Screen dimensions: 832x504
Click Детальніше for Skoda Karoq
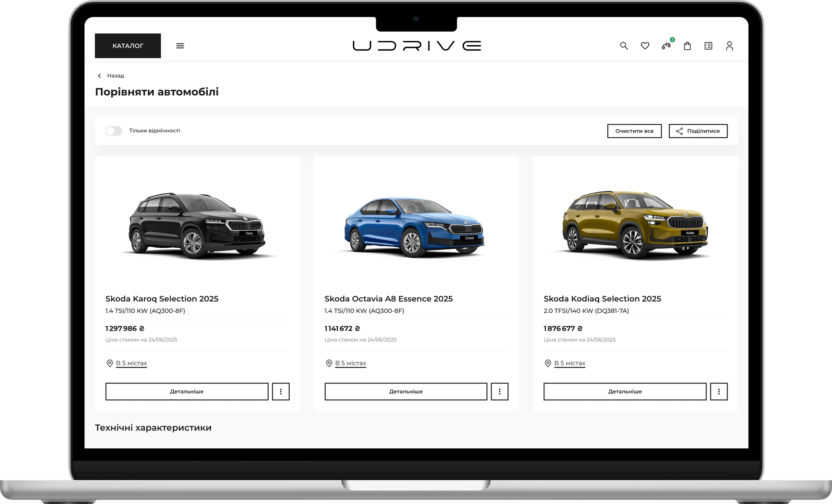tap(187, 392)
